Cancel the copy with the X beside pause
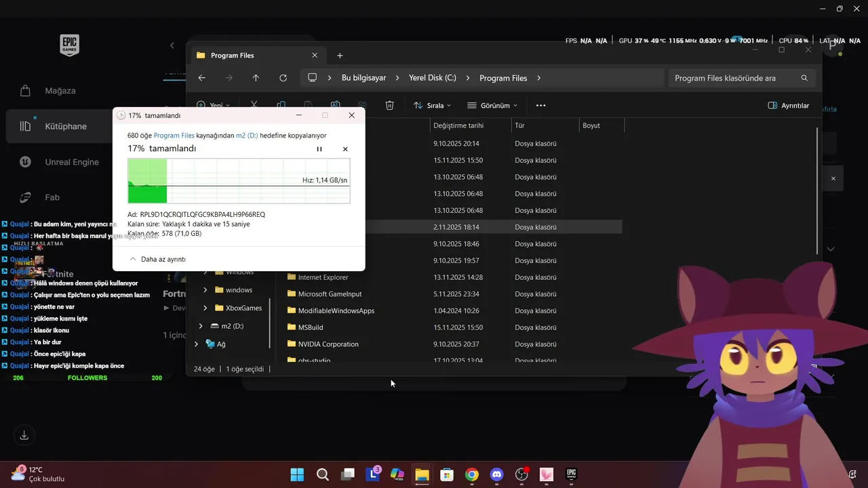 click(x=345, y=149)
